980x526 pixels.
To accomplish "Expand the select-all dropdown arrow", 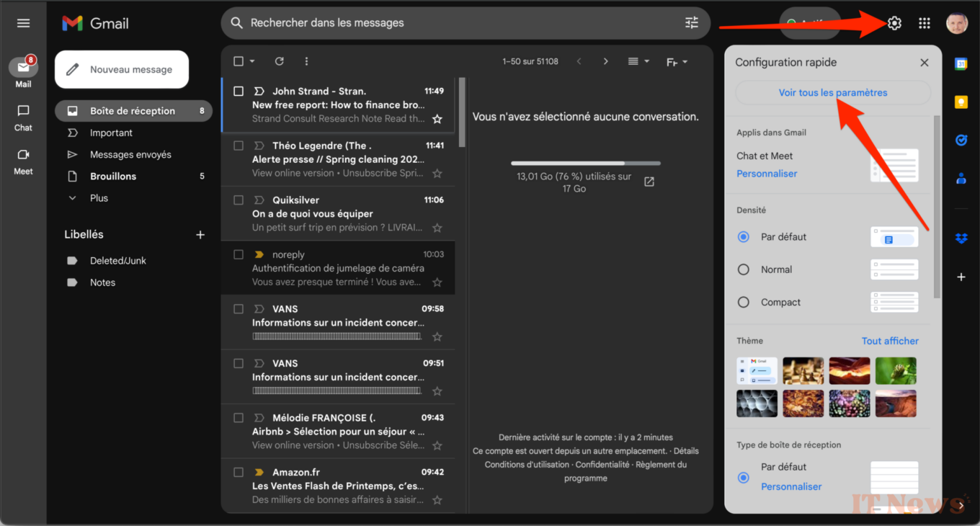I will coord(252,62).
